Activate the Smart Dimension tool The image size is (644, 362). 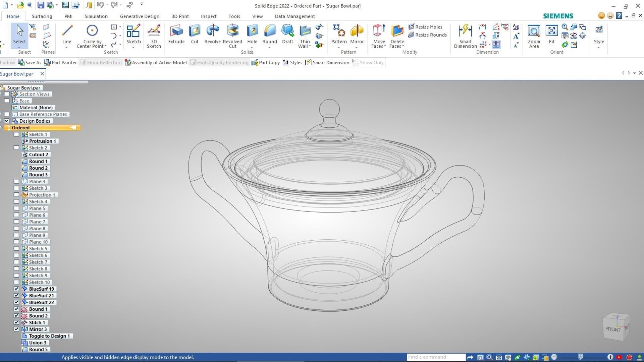click(465, 31)
